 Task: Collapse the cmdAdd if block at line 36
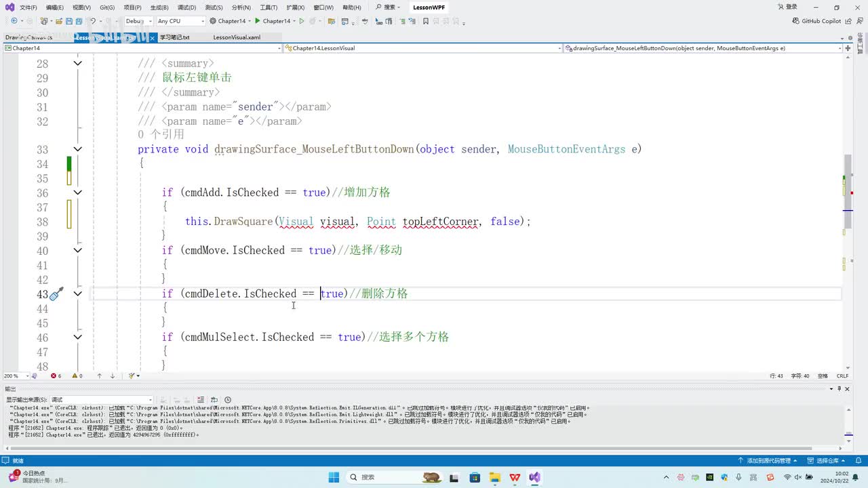pos(77,192)
